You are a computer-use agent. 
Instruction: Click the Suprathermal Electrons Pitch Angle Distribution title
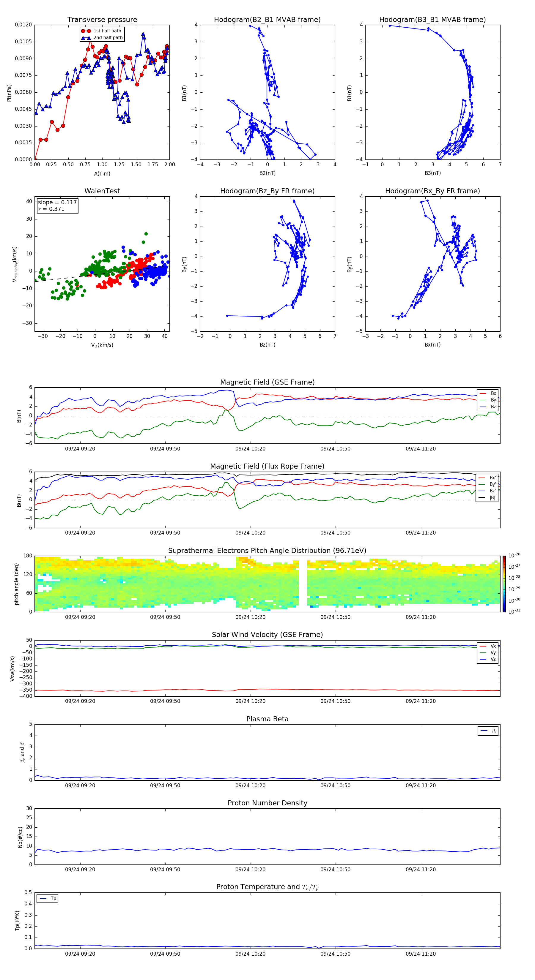point(267,551)
